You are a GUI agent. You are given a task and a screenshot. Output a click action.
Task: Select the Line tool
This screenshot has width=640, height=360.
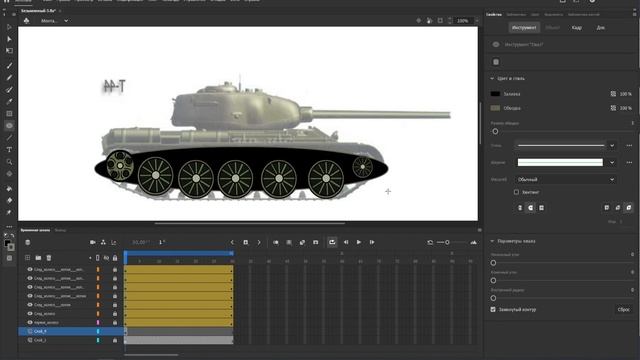(x=9, y=138)
